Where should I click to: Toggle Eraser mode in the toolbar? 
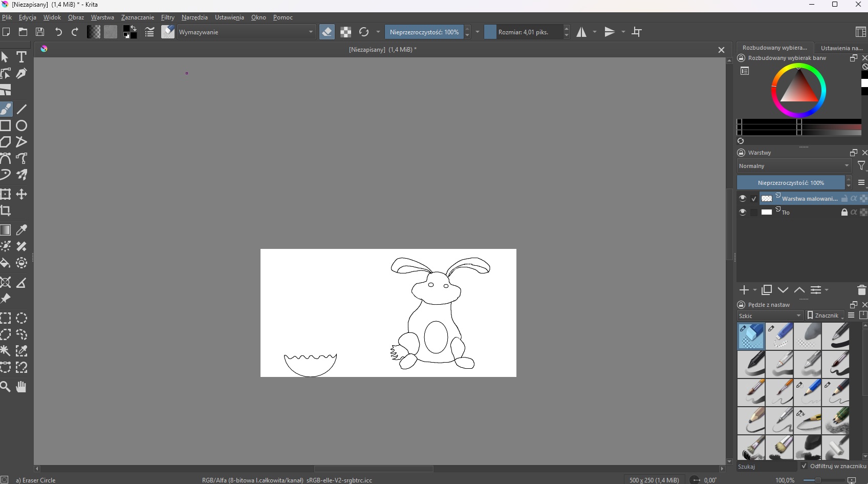point(327,32)
